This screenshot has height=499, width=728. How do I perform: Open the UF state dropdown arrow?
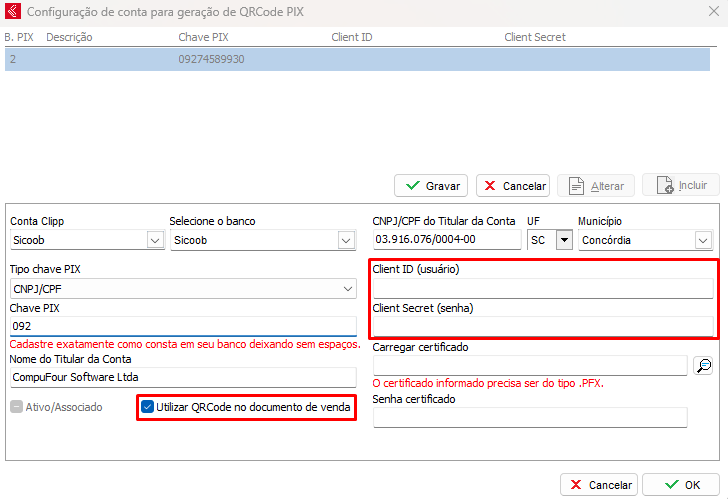coord(563,240)
